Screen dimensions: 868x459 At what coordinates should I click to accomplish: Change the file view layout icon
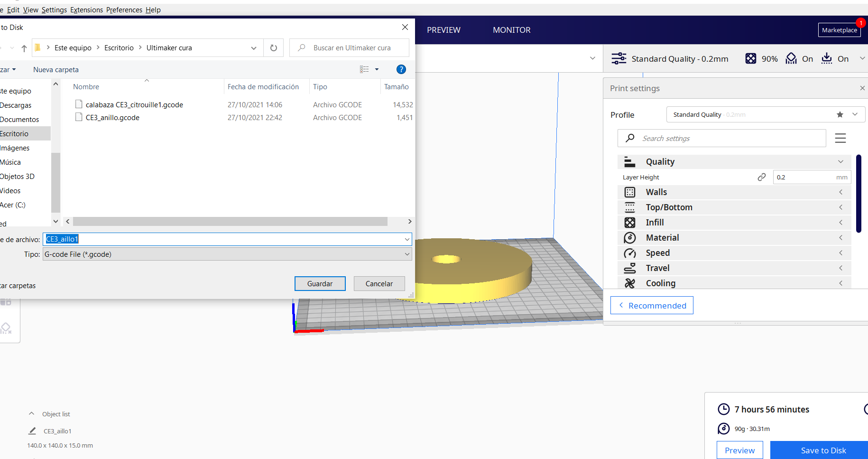pos(364,69)
